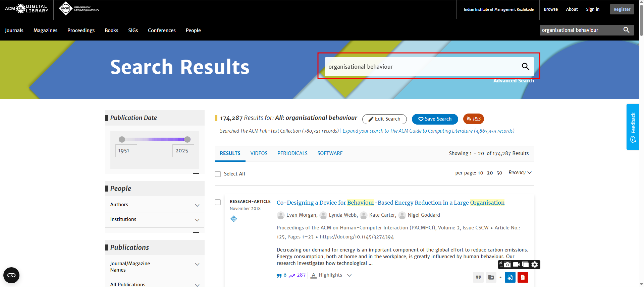Image resolution: width=644 pixels, height=287 pixels.
Task: Check the Select All checkbox
Action: 218,174
